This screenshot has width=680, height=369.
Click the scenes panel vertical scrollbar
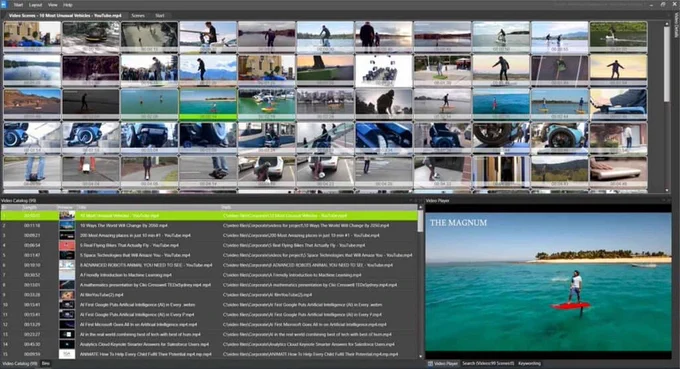tap(667, 65)
